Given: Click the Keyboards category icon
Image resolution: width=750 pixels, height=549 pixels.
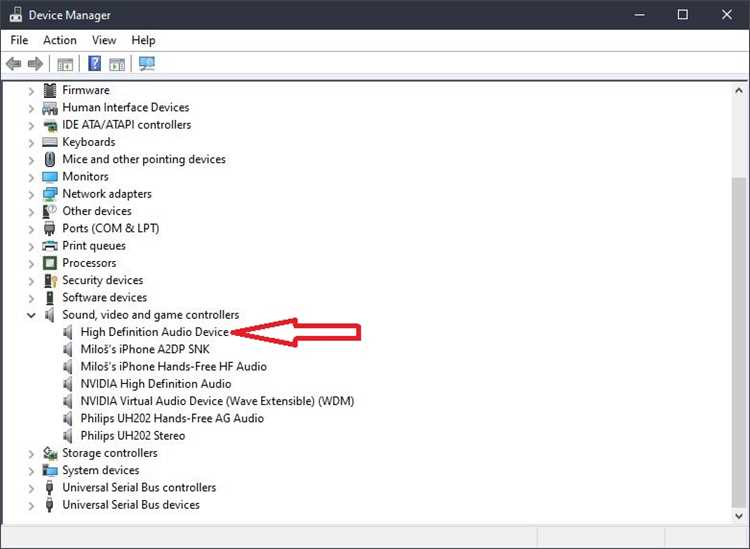Looking at the screenshot, I should (50, 142).
